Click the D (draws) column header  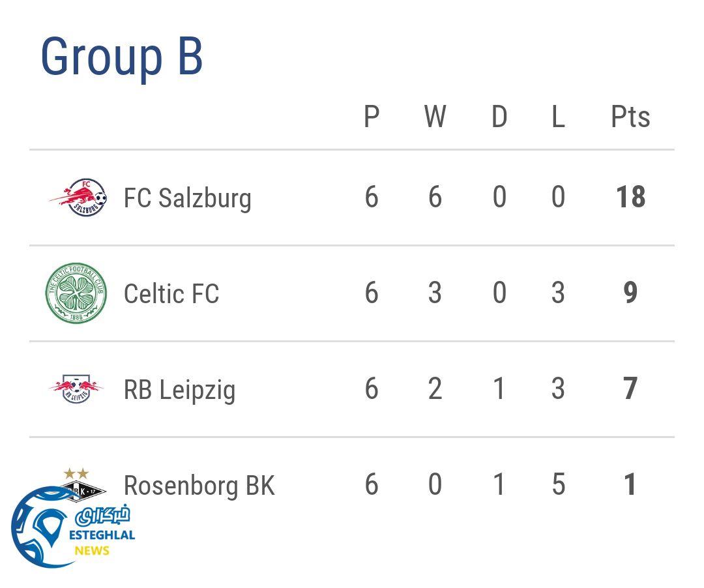499,117
